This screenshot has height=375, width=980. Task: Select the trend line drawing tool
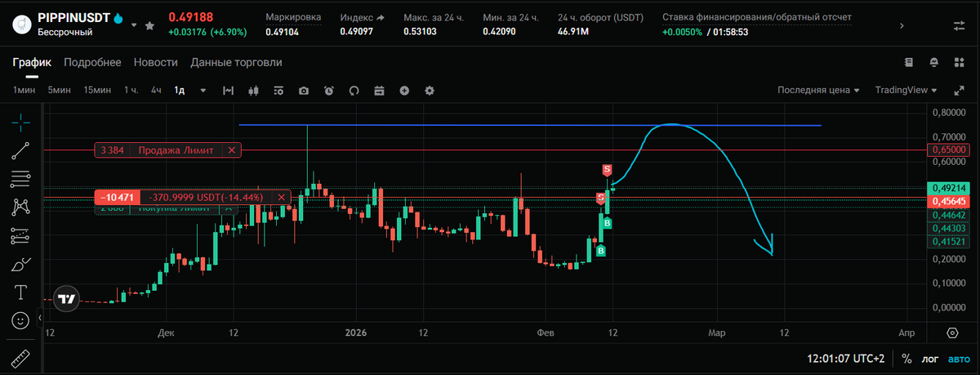tap(21, 150)
